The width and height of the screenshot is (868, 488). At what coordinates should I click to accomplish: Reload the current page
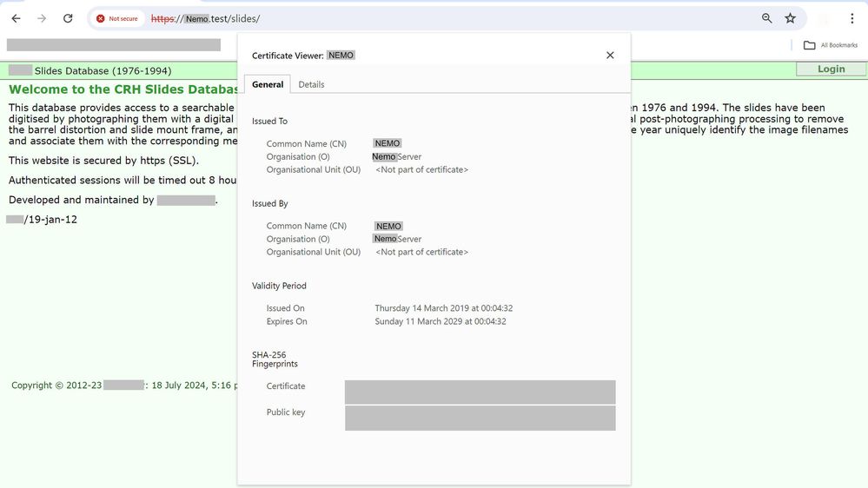tap(68, 18)
